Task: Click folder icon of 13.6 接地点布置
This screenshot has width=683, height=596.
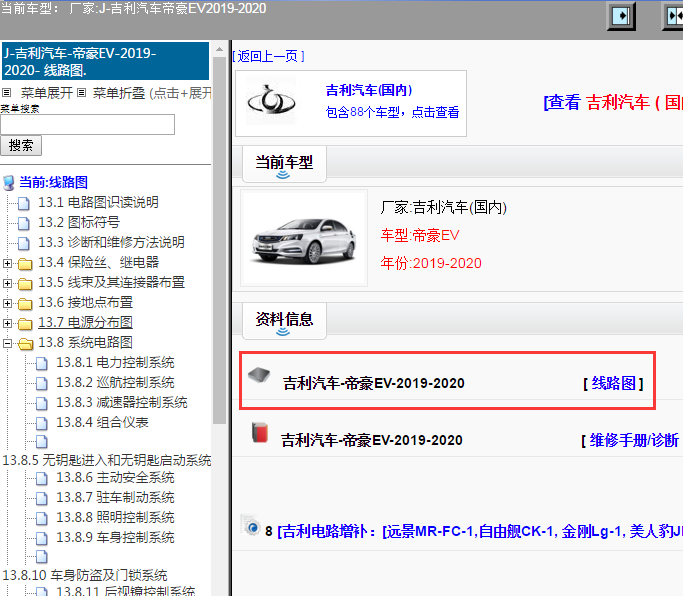Action: [x=25, y=304]
